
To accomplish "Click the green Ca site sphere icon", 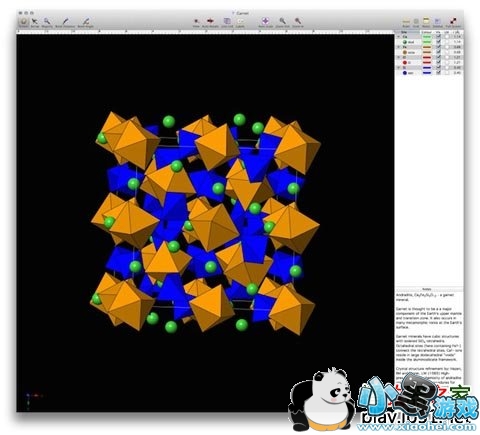I will pyautogui.click(x=405, y=42).
